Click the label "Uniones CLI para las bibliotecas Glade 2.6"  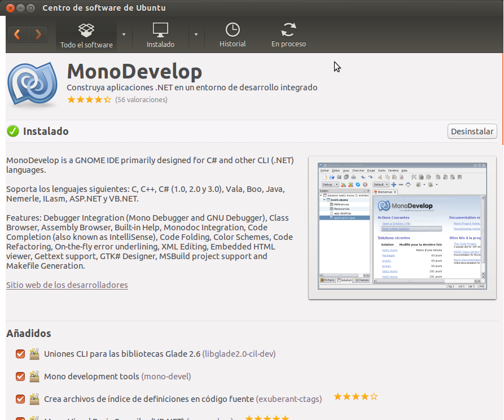click(122, 354)
